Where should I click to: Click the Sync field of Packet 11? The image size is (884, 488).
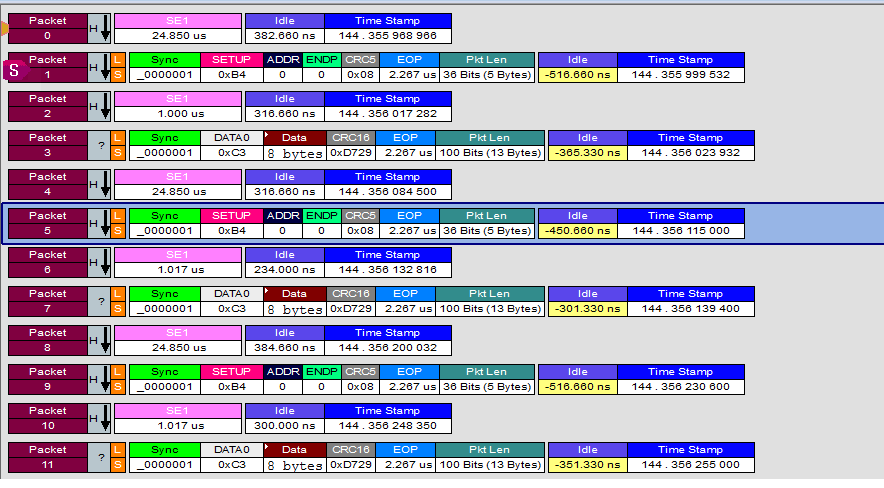(165, 458)
